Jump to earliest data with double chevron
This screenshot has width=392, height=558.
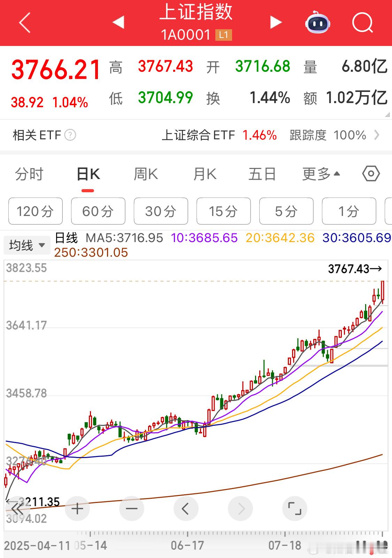[x=17, y=509]
